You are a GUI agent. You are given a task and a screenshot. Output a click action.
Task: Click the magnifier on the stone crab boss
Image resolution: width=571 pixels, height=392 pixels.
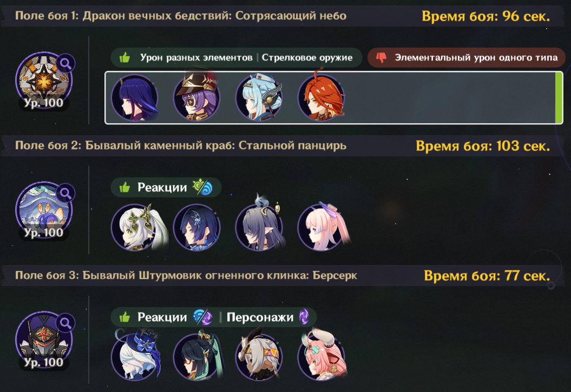pos(65,193)
